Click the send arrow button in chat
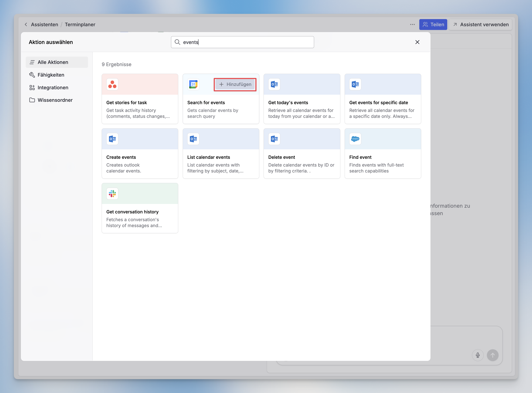Image resolution: width=532 pixels, height=393 pixels. (x=492, y=355)
